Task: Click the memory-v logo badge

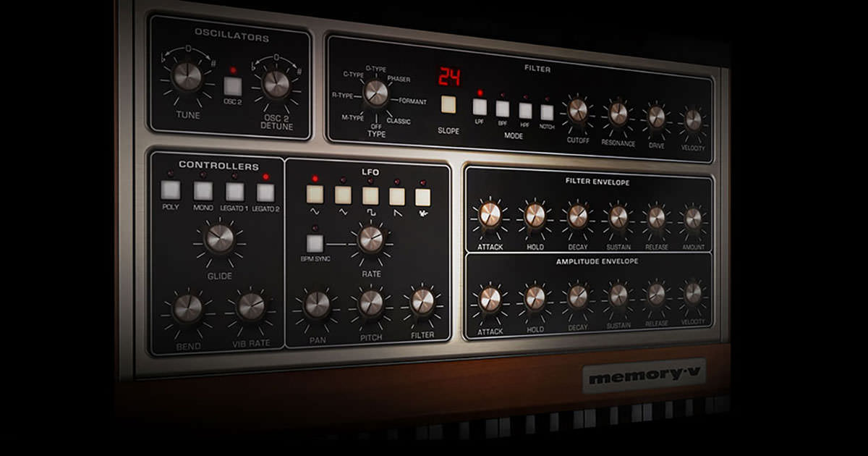Action: (x=644, y=377)
